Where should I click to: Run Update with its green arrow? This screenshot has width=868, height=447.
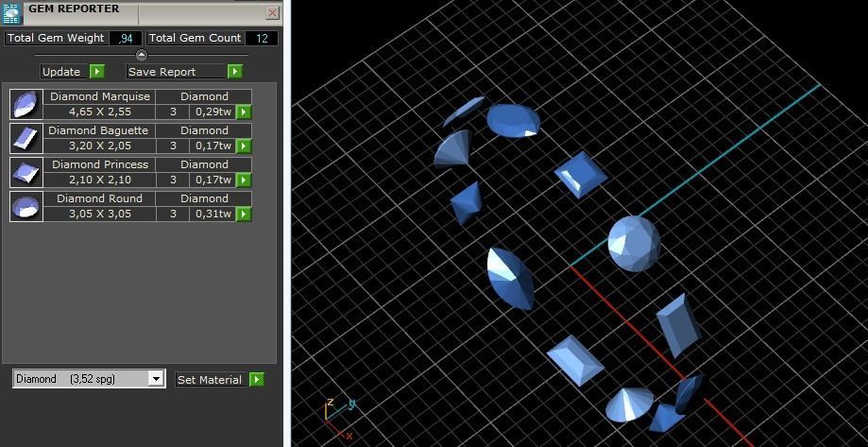(x=97, y=72)
